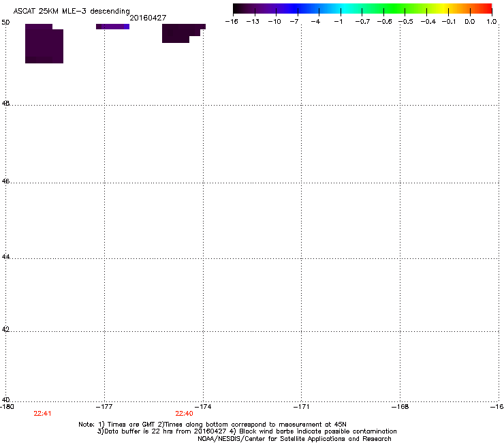
Task: Click the colorbar value 1.0
Action: (x=492, y=22)
